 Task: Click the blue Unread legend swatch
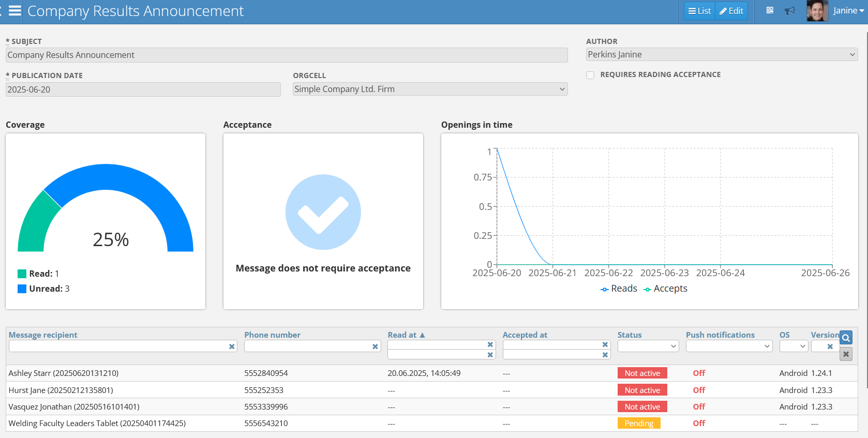pyautogui.click(x=22, y=289)
